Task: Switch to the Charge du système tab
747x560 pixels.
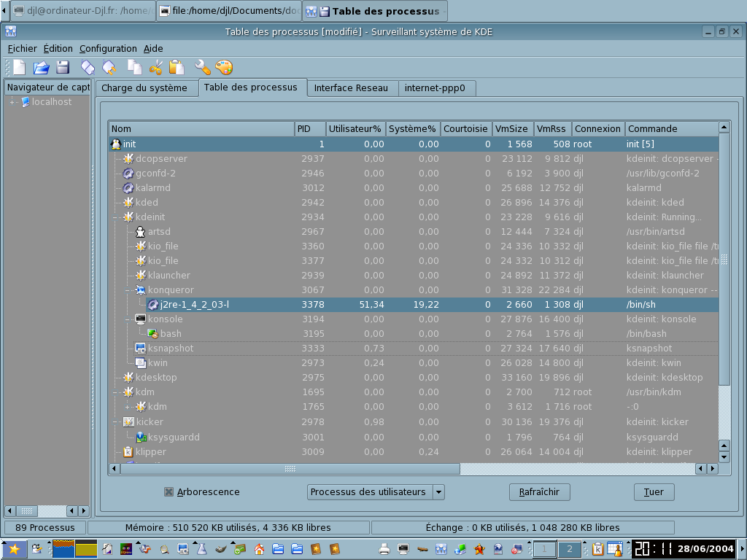Action: click(x=144, y=88)
